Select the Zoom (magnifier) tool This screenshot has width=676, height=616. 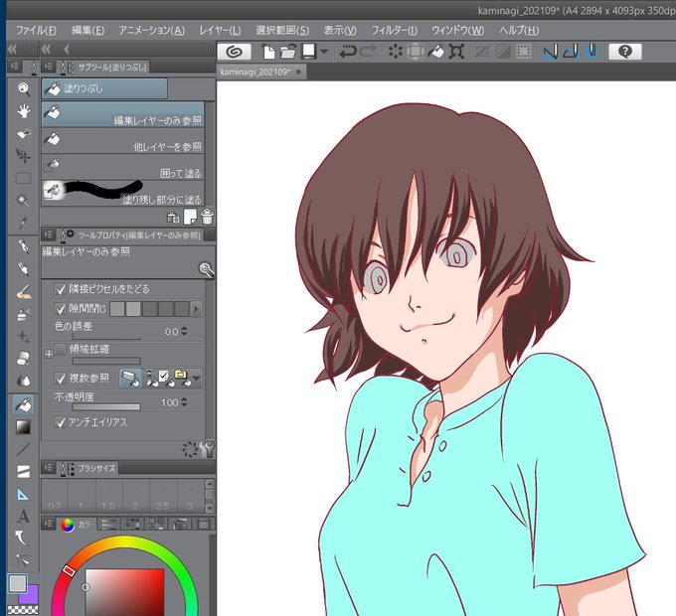coord(23,89)
